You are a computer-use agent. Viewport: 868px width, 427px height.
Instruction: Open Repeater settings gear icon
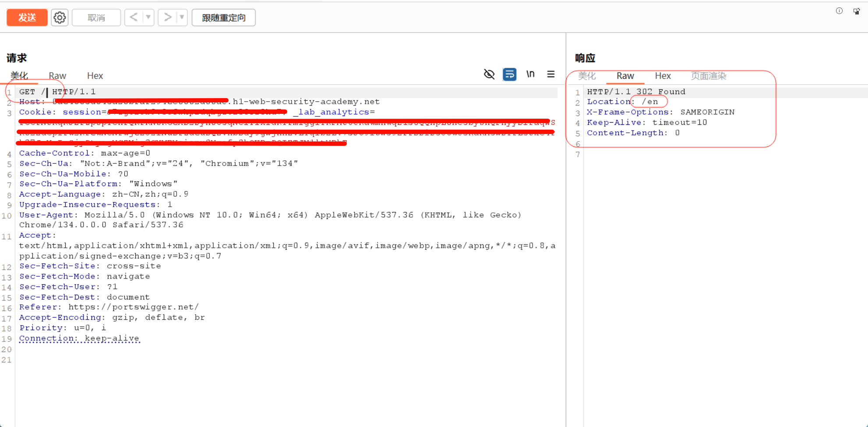tap(60, 18)
